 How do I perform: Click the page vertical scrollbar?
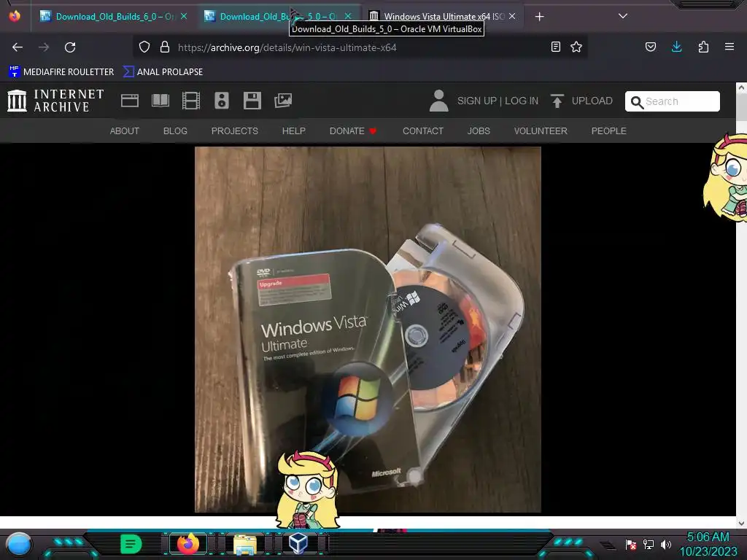click(741, 305)
